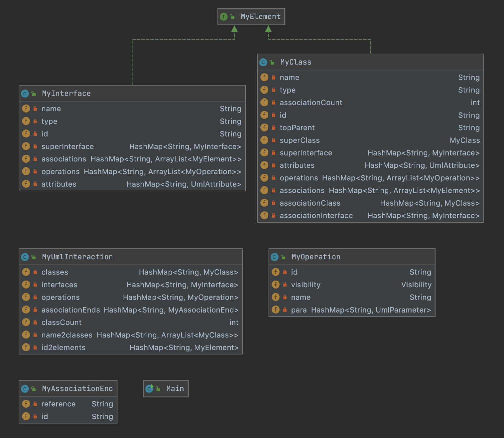Click the classCount field name
Viewport: 504px width, 438px height.
coord(62,323)
